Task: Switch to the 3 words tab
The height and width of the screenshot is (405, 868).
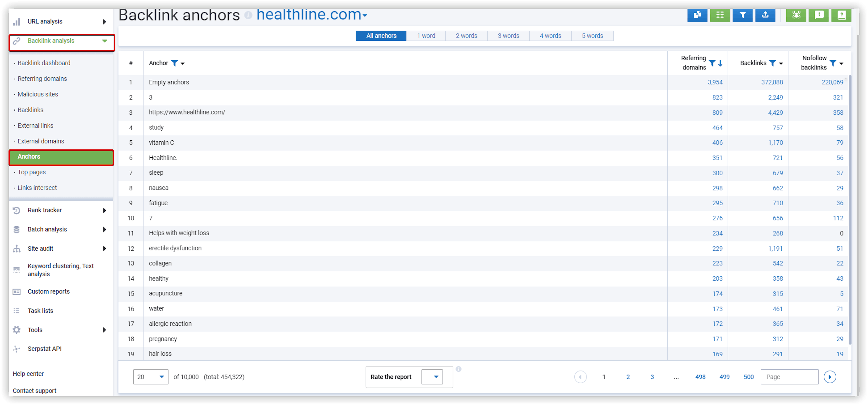Action: click(508, 36)
